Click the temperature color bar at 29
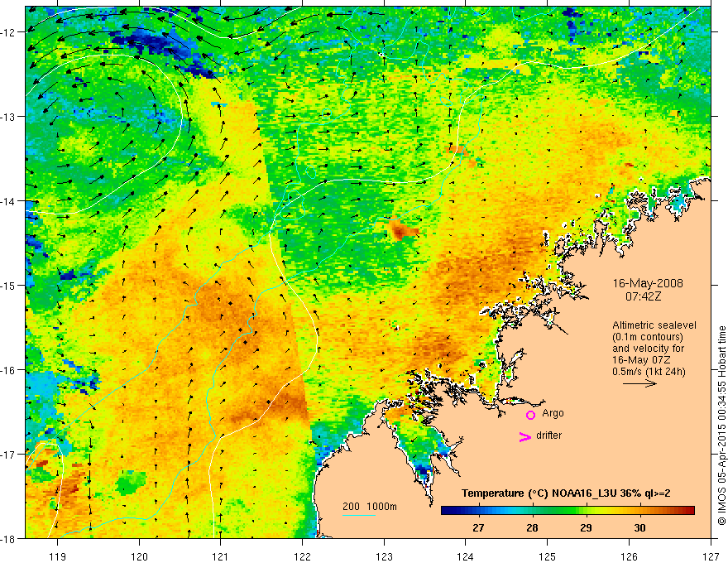Screen dimensions: 728x563 pyautogui.click(x=586, y=510)
